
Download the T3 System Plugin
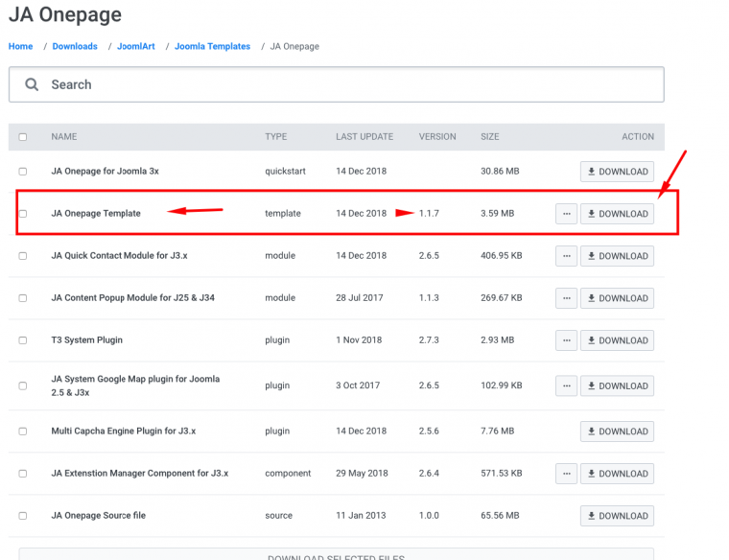tap(617, 340)
